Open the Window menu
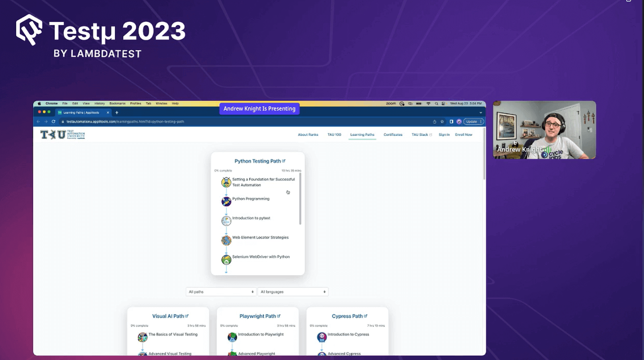 pos(161,103)
